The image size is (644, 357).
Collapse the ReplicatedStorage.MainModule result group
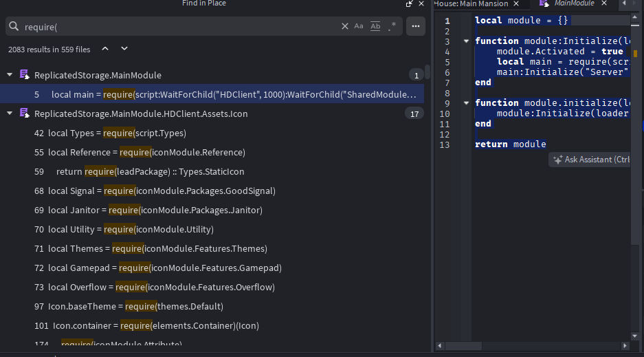point(10,75)
